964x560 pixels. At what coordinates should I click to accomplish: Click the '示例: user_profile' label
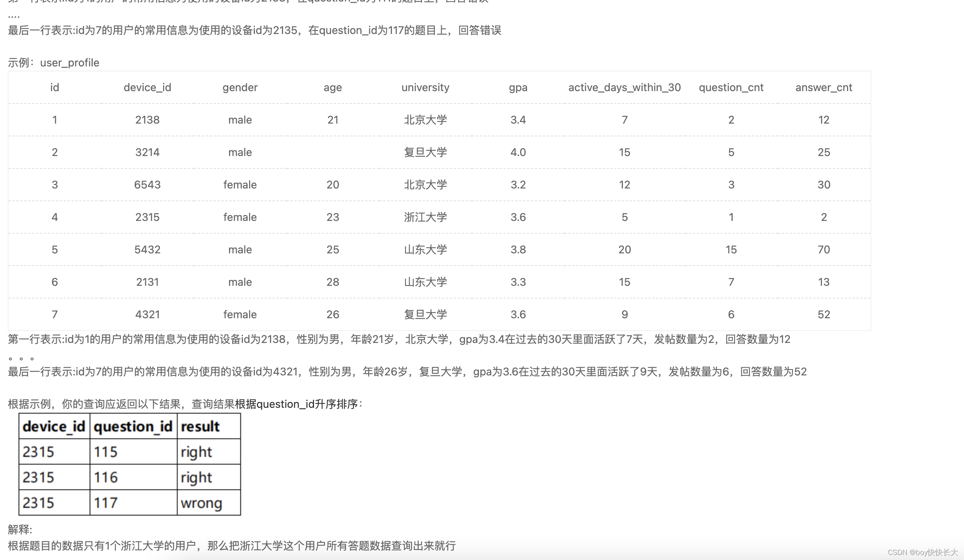click(54, 63)
